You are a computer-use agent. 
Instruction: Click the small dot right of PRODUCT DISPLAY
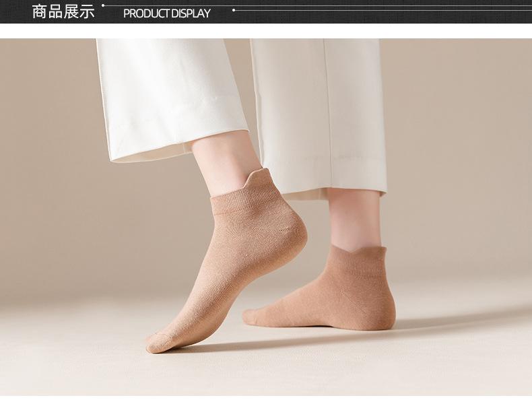click(x=234, y=10)
